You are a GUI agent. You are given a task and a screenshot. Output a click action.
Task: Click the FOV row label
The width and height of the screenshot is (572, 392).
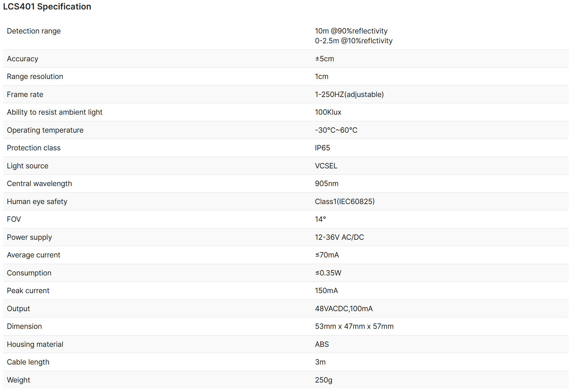point(14,219)
